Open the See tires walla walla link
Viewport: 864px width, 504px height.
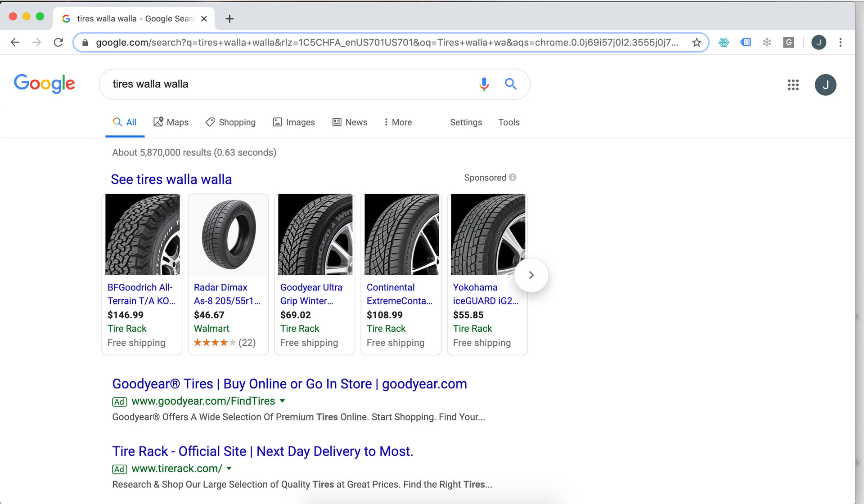pyautogui.click(x=171, y=179)
